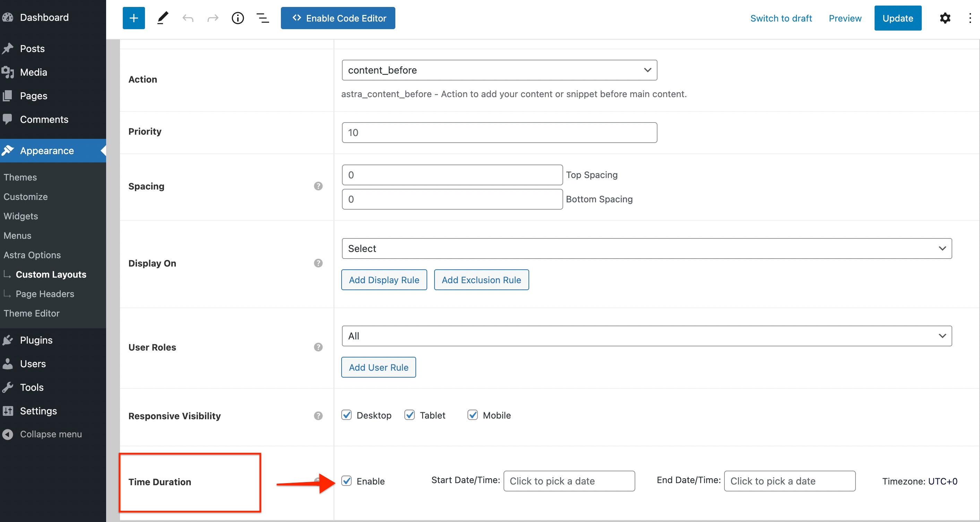Open the Widgets submenu item

[x=20, y=216]
